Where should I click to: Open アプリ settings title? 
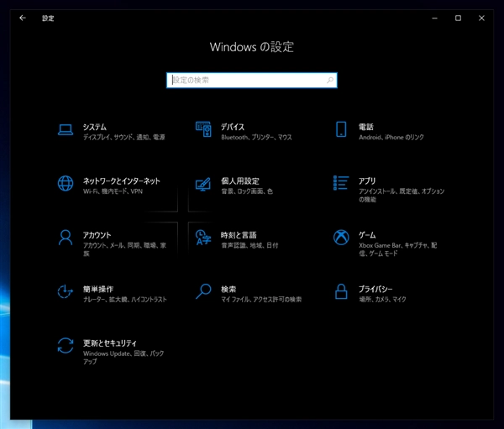tap(367, 181)
